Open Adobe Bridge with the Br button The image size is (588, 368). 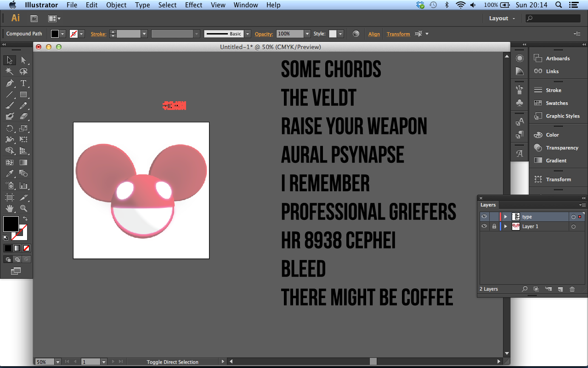(x=34, y=18)
